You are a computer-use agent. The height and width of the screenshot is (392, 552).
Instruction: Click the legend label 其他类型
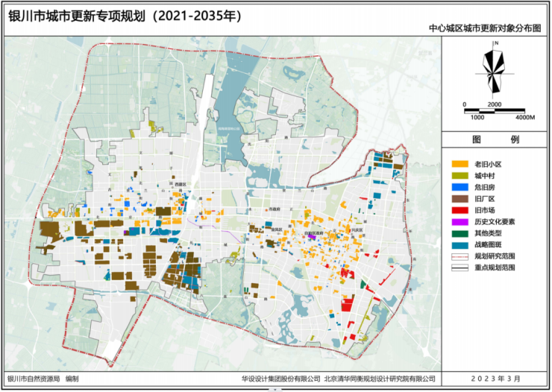pos(488,233)
